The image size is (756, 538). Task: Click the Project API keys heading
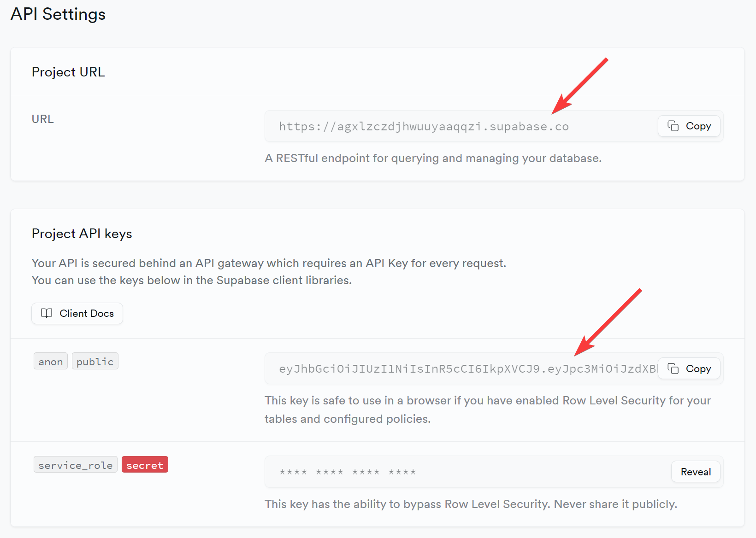pos(82,234)
